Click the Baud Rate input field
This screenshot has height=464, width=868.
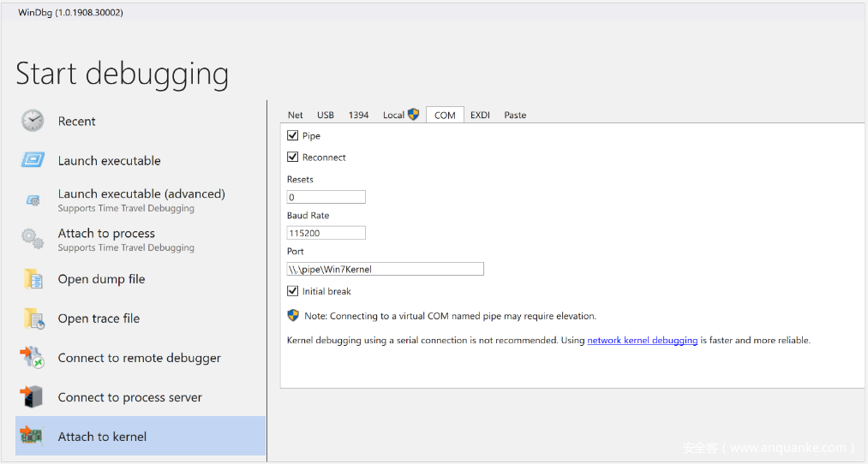pos(326,233)
